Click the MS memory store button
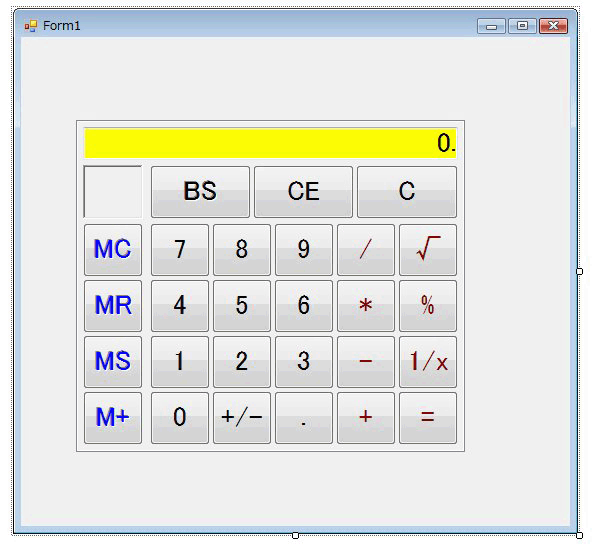This screenshot has height=557, width=600. tap(113, 362)
